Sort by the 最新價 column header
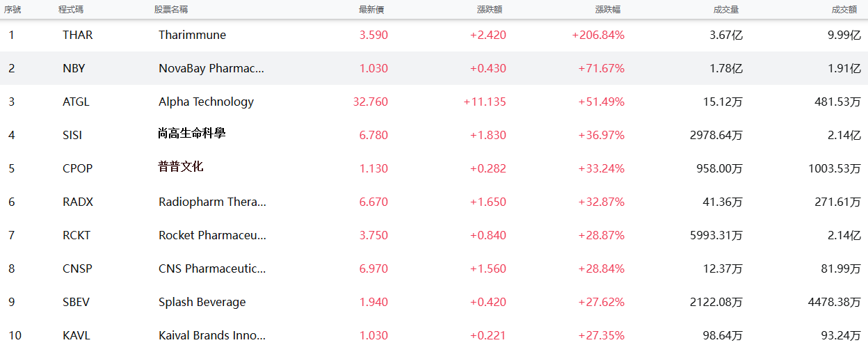Screen dimensions: 868x345 coord(373,10)
